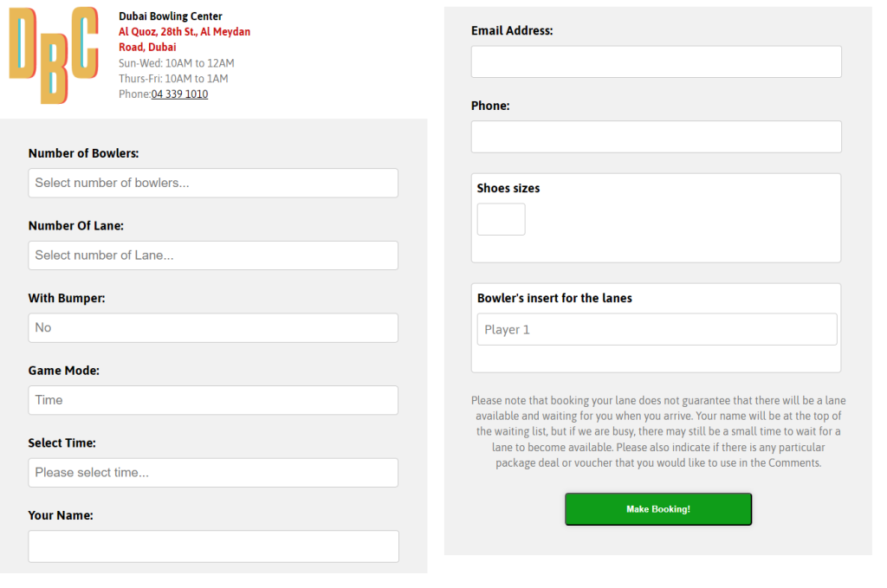Image resolution: width=887 pixels, height=588 pixels.
Task: Open the Select Time dropdown
Action: (213, 473)
